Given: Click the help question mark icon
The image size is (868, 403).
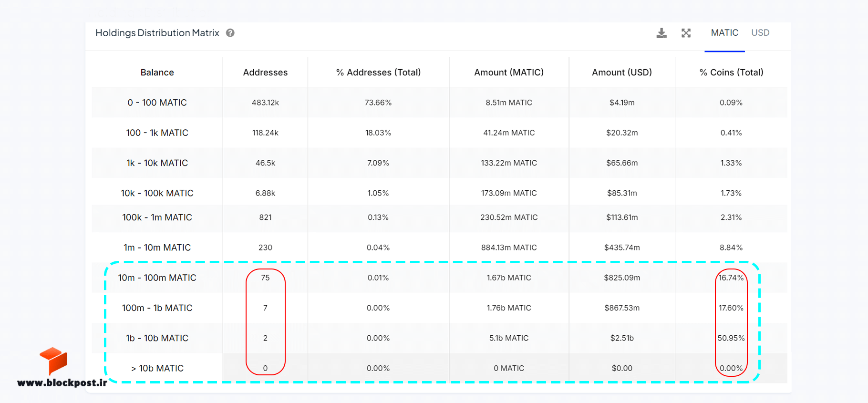Looking at the screenshot, I should [x=230, y=33].
